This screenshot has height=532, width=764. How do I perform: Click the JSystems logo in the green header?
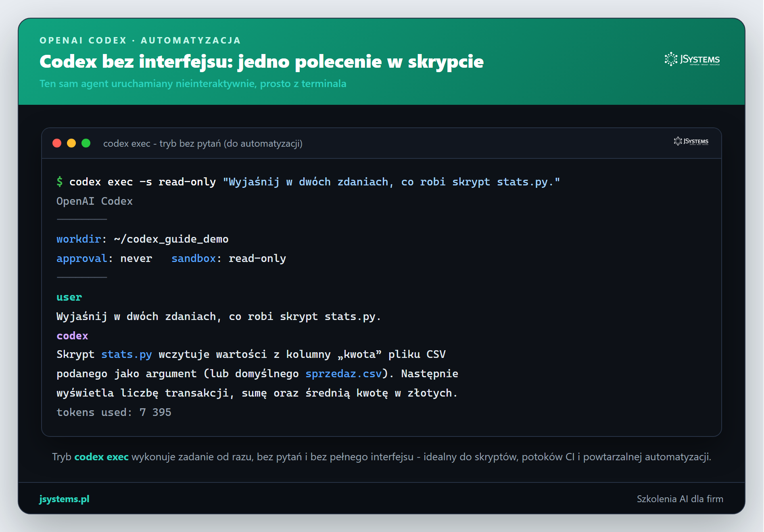pos(692,59)
